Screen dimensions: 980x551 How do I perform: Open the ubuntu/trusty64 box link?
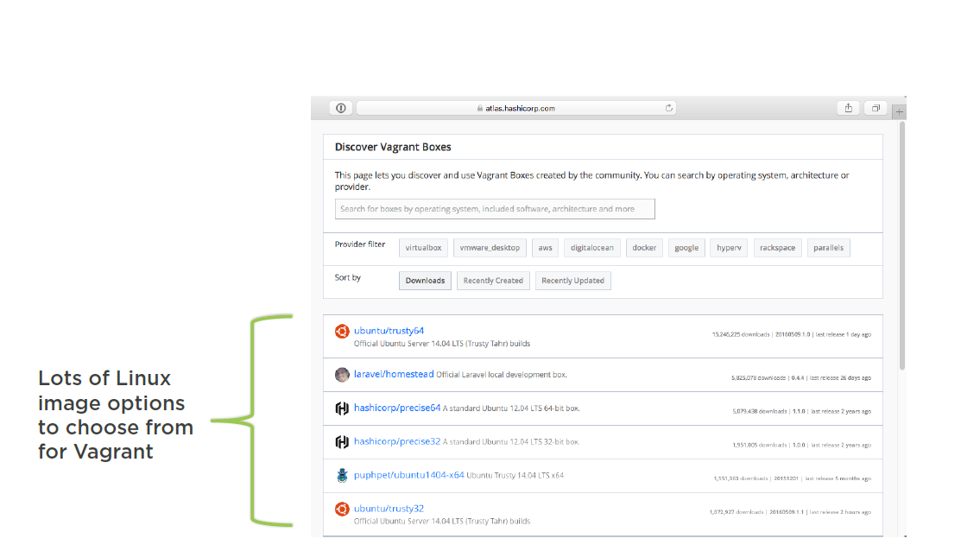coord(389,331)
